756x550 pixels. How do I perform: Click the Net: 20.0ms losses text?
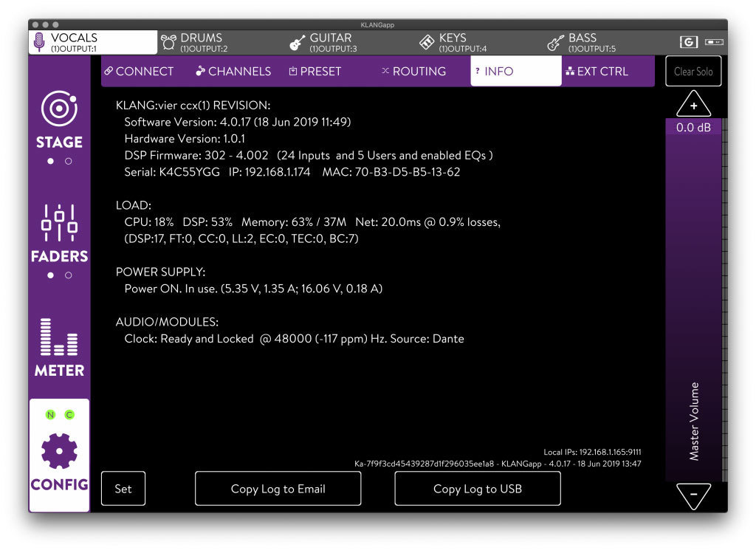pos(427,221)
